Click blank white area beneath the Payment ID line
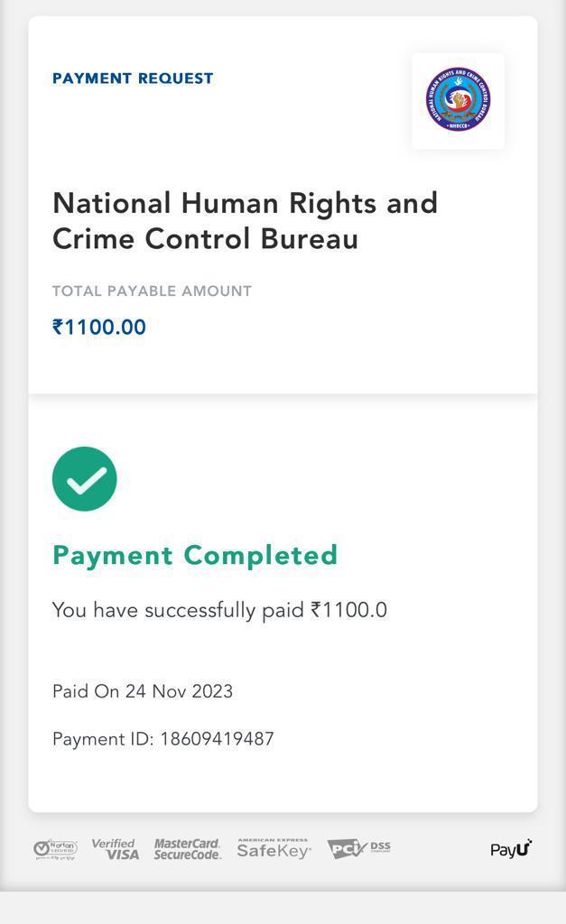Screen dimensions: 566x924 pos(283,781)
